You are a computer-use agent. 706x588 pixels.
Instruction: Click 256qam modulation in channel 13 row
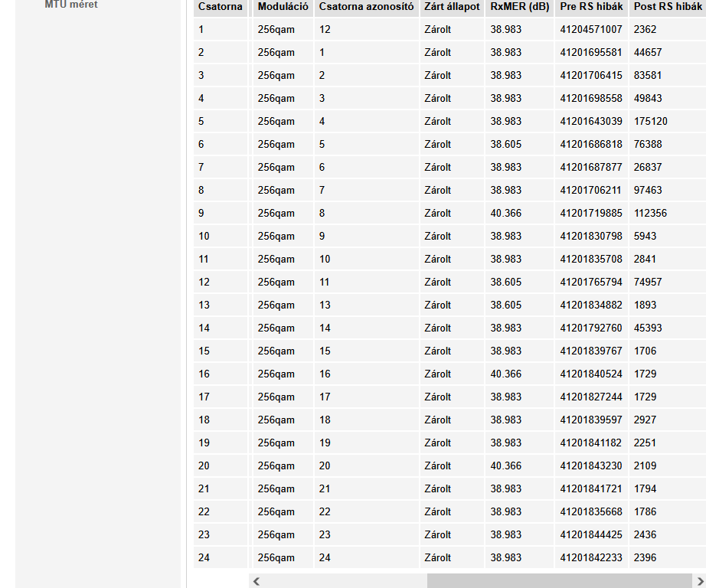[x=276, y=305]
